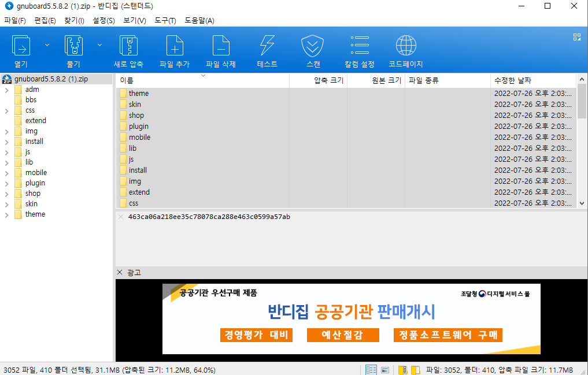Sort by 수정한 날짜 column header

[533, 80]
